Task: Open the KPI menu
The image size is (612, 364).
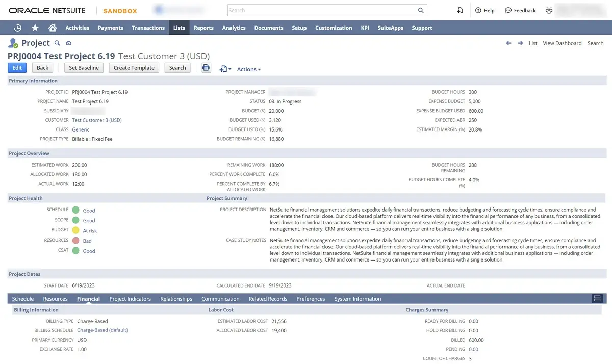Action: coord(365,28)
